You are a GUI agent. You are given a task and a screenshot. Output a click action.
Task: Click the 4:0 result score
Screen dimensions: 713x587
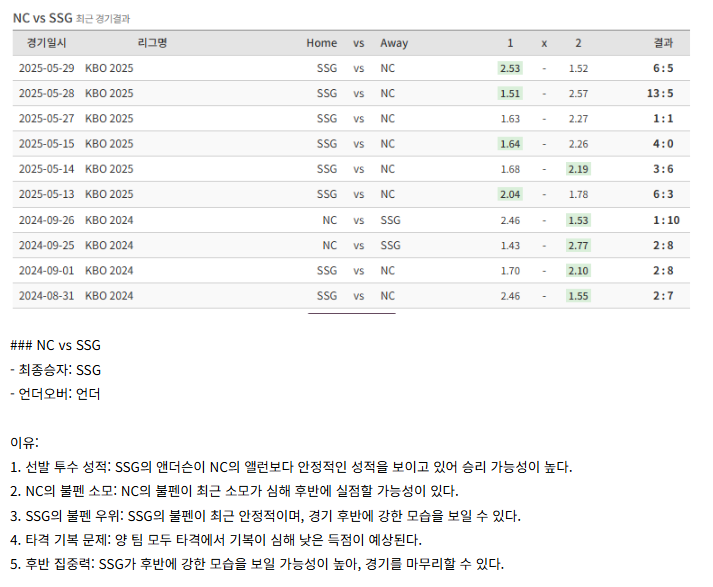663,144
